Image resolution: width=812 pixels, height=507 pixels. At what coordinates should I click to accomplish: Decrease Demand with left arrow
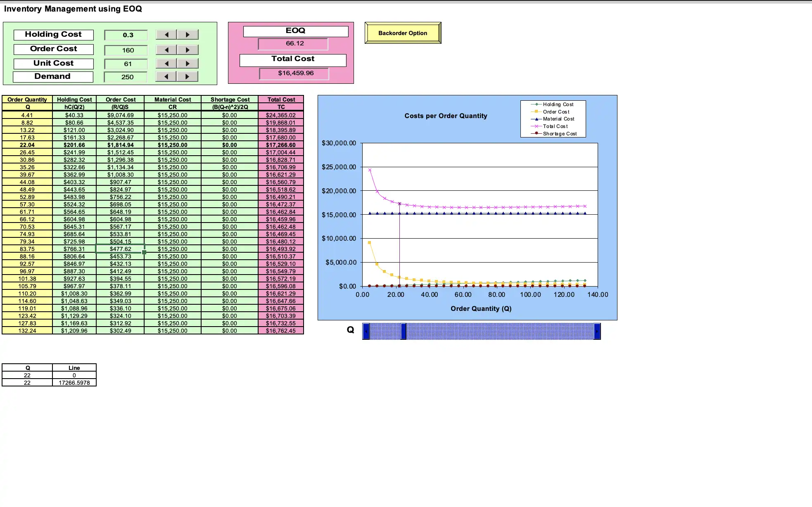point(166,76)
